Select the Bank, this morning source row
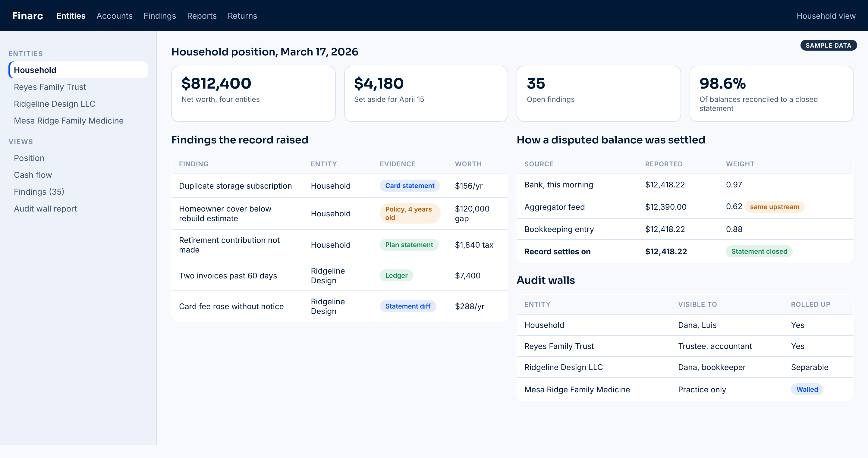 click(x=685, y=184)
